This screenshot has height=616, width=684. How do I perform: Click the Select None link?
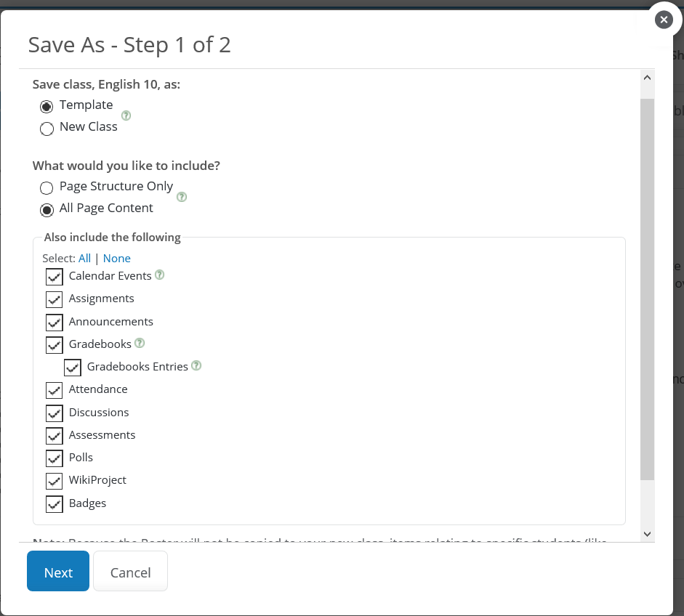point(116,258)
